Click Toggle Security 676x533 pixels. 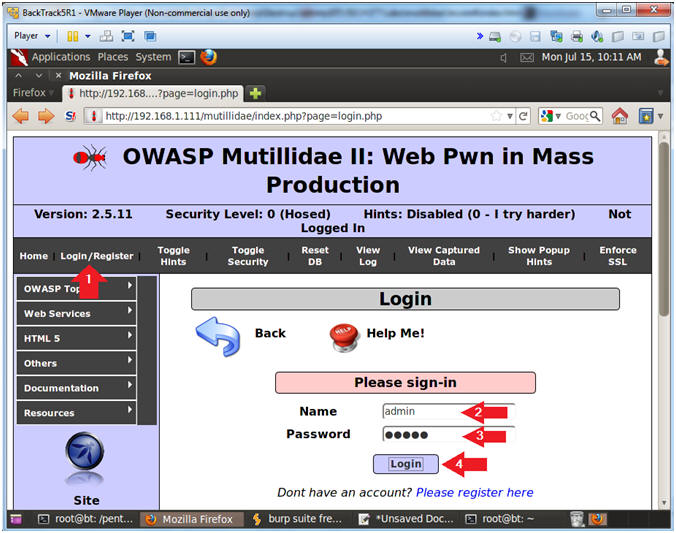pyautogui.click(x=248, y=256)
